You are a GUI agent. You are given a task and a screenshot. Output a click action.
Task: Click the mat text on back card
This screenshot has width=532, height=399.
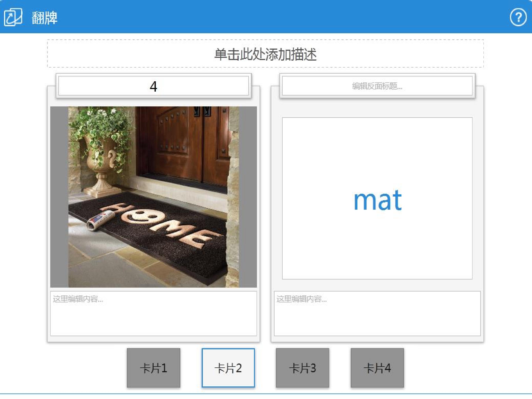[378, 200]
